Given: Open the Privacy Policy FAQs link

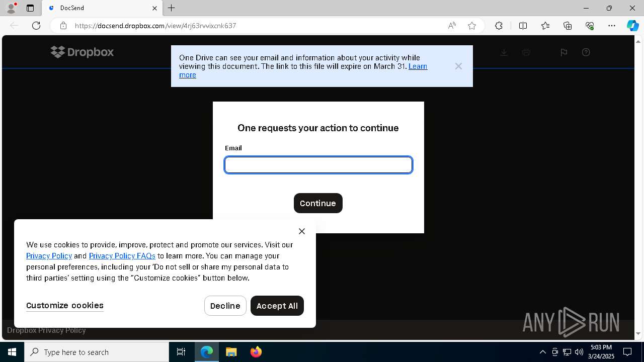Looking at the screenshot, I should 122,256.
